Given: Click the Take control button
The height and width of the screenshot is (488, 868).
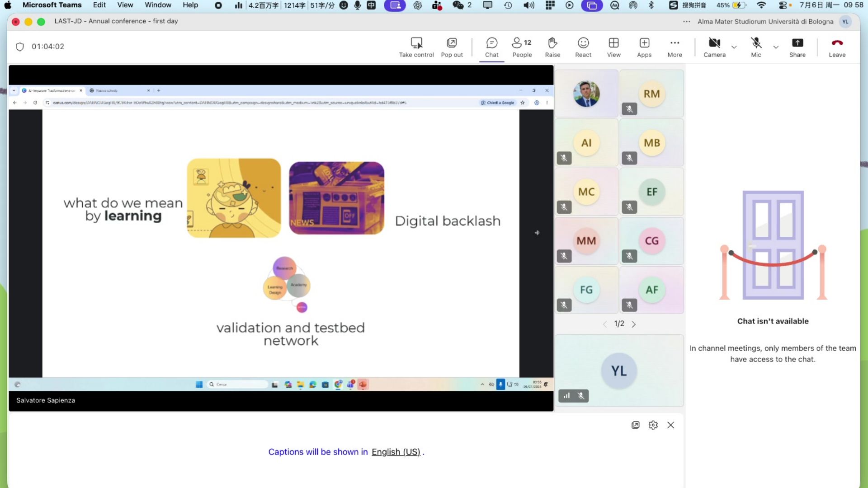Looking at the screenshot, I should [x=416, y=47].
